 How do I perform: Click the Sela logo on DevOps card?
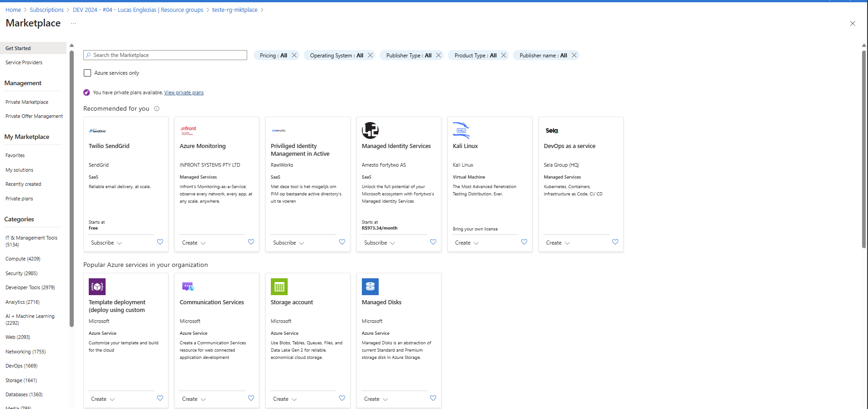pyautogui.click(x=552, y=131)
